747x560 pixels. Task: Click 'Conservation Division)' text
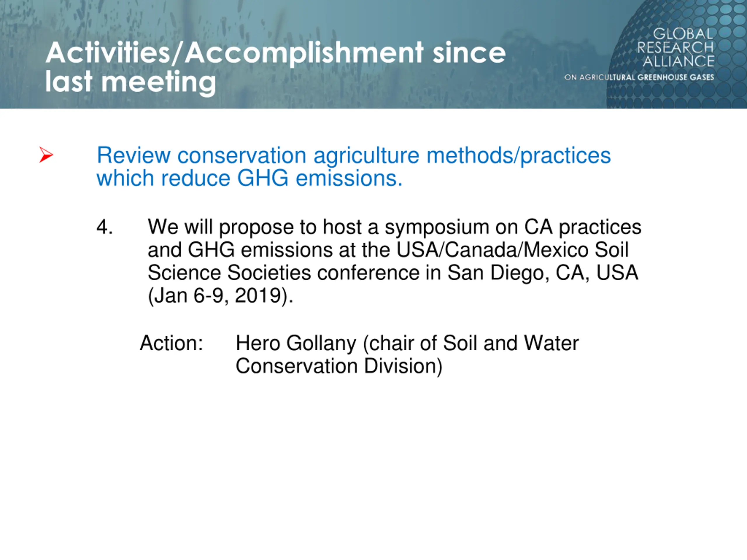pos(339,366)
